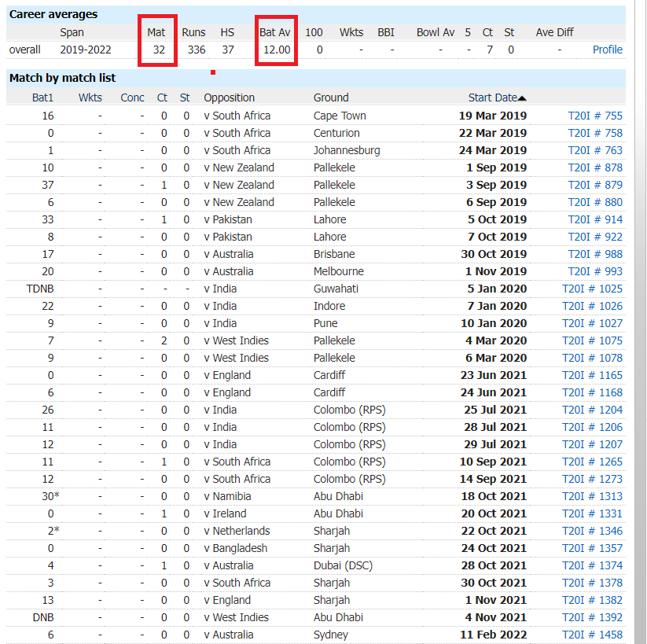Click the Match by match list heading
The width and height of the screenshot is (647, 644).
coord(63,78)
